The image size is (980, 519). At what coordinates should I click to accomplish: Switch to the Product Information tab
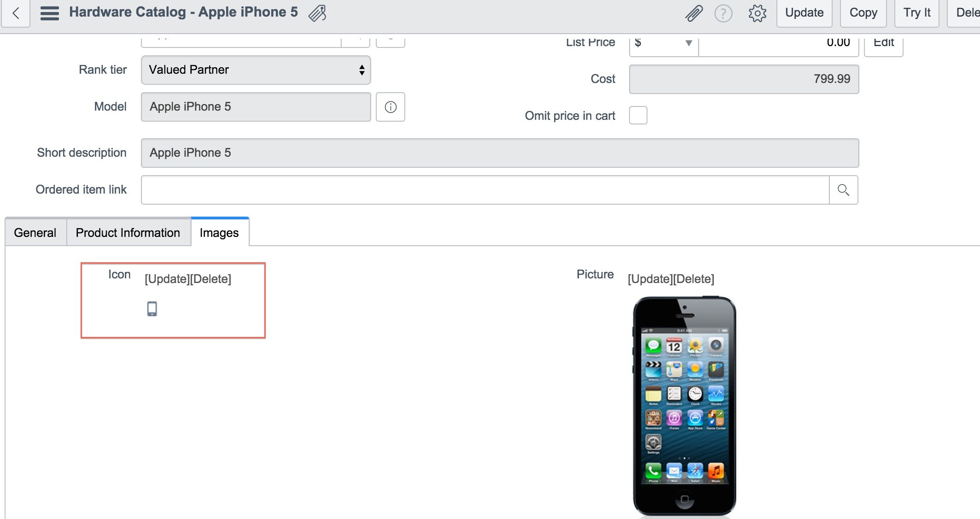128,233
